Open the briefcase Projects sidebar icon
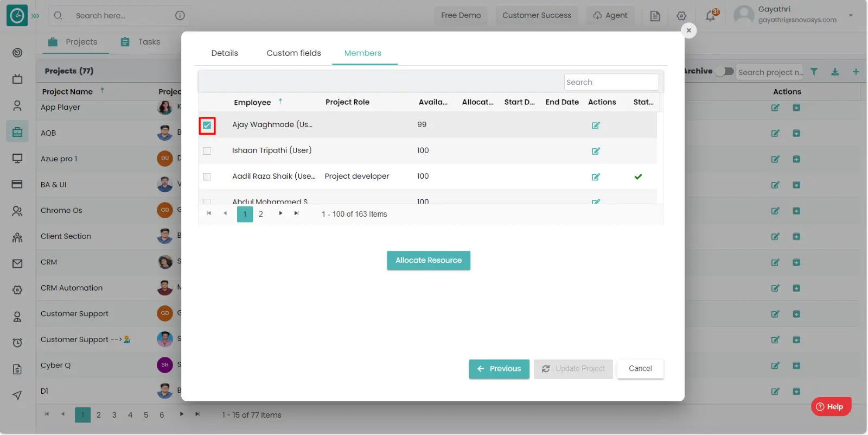This screenshot has width=868, height=435. coord(17,132)
